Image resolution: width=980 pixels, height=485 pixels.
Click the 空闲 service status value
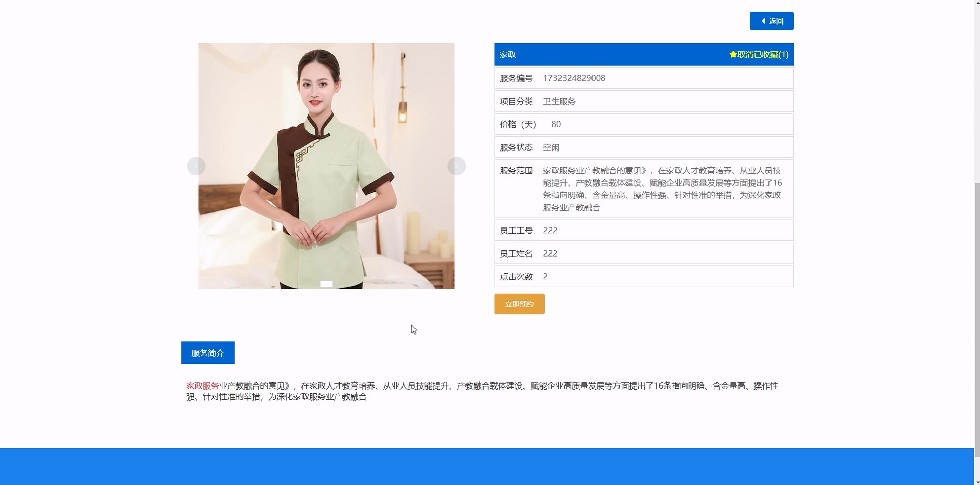coord(550,147)
